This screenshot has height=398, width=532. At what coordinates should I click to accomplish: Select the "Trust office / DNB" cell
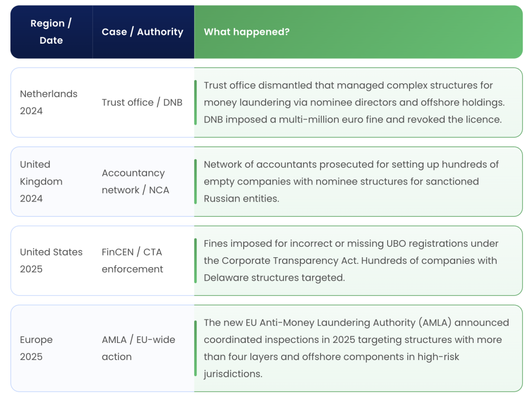[x=142, y=102]
